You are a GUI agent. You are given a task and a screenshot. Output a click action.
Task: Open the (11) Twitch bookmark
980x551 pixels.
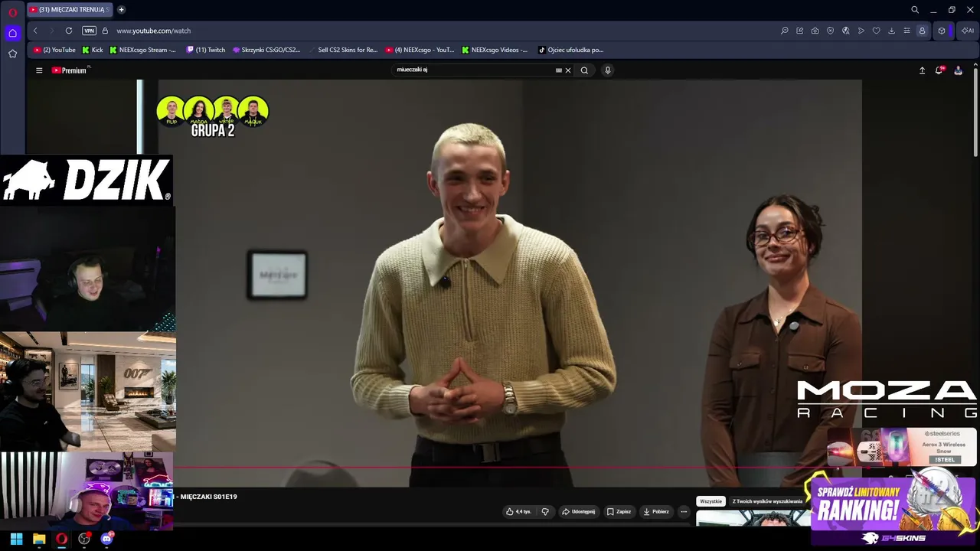tap(206, 50)
